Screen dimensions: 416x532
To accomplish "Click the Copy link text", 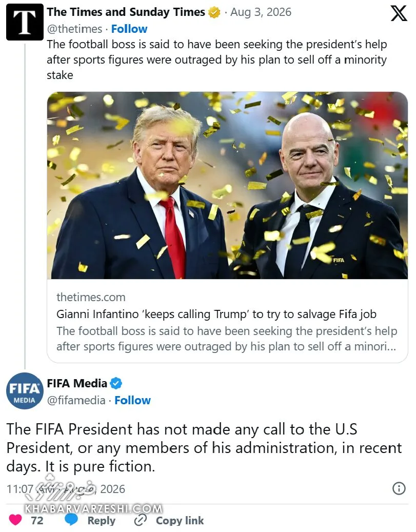I will 180,521.
